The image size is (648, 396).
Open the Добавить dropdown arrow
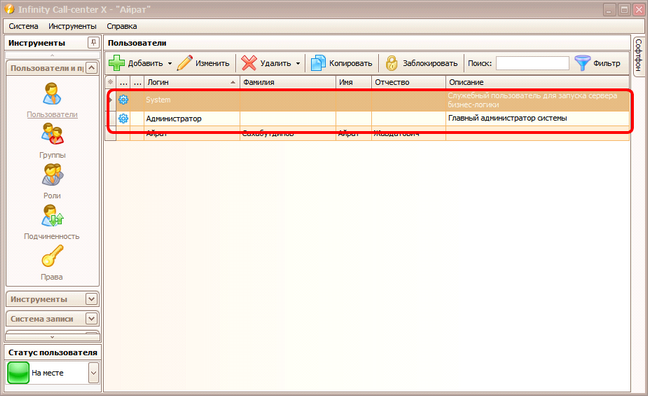169,63
